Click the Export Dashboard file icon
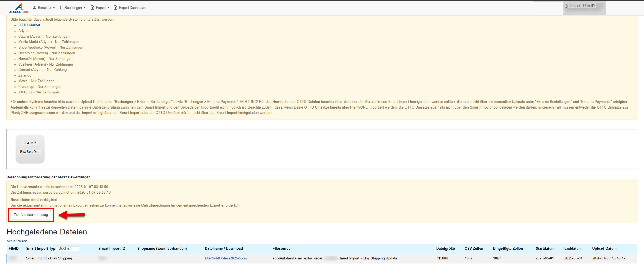The height and width of the screenshot is (264, 644). (x=115, y=8)
